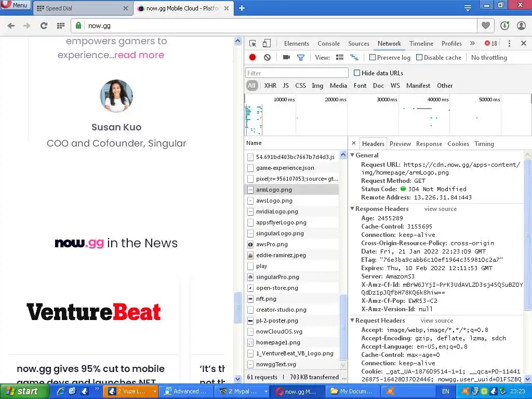Click the Windows start button
532x399 pixels.
point(24,392)
